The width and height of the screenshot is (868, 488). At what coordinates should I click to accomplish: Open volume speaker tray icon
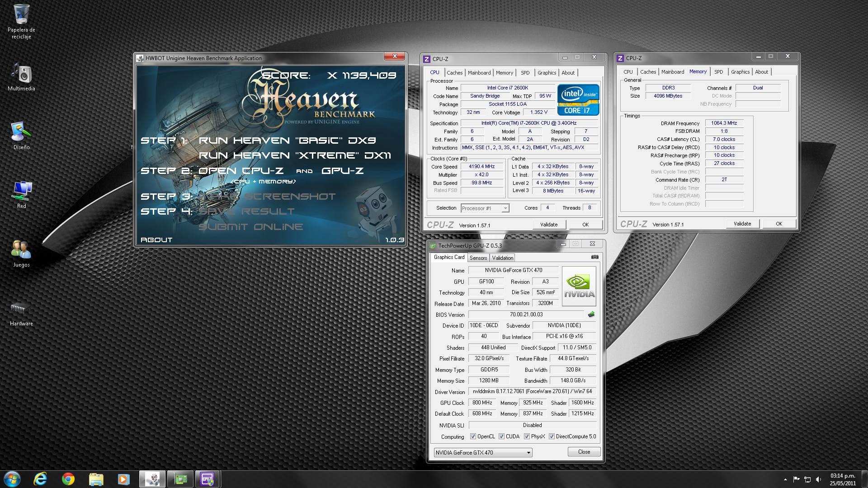click(818, 479)
